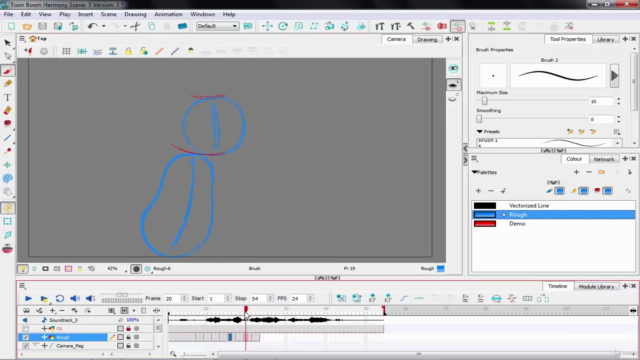Click the Undo arrow icon
Screen dimensions: 640x360
[93, 26]
